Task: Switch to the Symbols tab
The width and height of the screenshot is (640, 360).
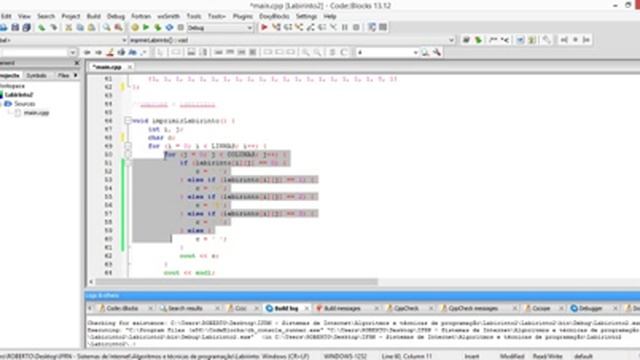Action: 36,76
